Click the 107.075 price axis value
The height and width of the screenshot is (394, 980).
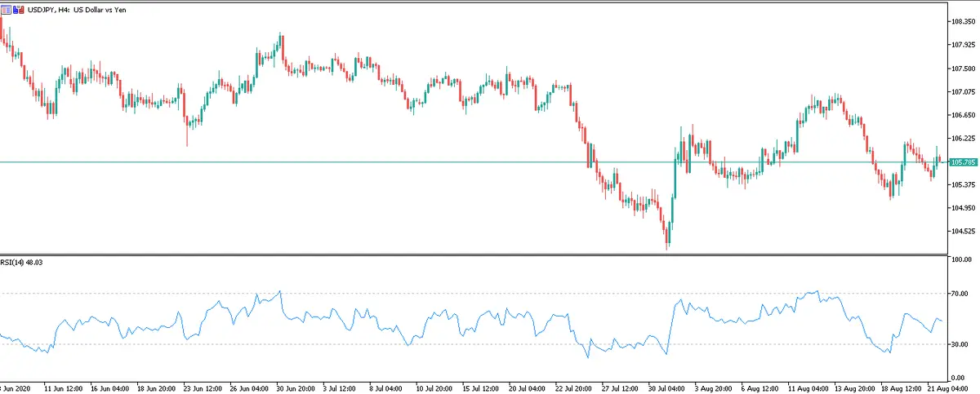pyautogui.click(x=964, y=91)
